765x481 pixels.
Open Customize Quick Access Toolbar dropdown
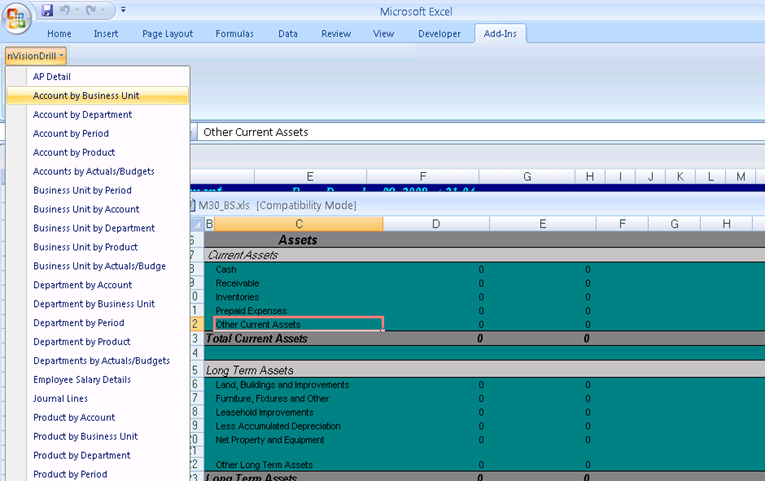click(x=123, y=10)
